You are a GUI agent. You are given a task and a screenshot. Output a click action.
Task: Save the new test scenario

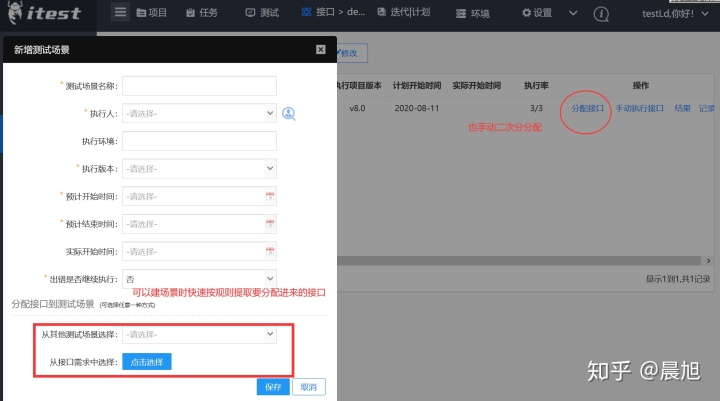coord(273,387)
